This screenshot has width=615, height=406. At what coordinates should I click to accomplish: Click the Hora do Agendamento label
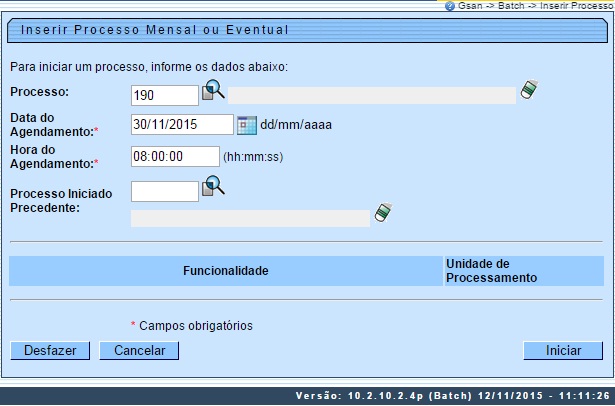tap(54, 157)
